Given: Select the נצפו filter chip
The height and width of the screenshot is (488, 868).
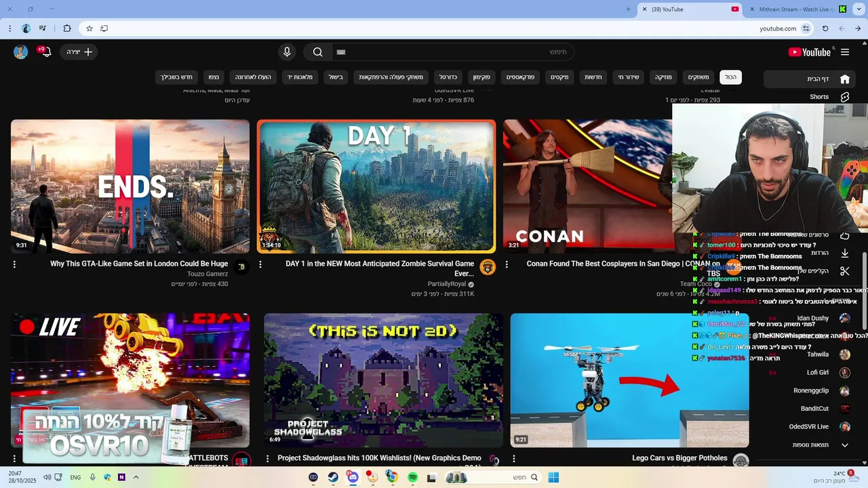Looking at the screenshot, I should (214, 77).
